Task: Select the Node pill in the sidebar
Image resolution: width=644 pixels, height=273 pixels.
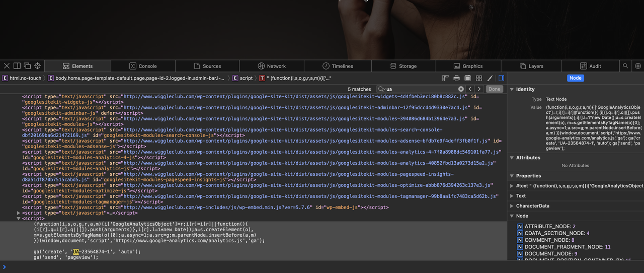Action: 575,78
